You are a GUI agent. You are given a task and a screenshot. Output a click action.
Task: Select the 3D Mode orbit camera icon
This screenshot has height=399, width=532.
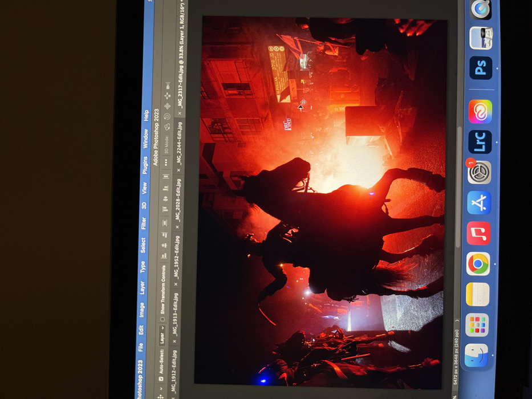click(x=166, y=127)
